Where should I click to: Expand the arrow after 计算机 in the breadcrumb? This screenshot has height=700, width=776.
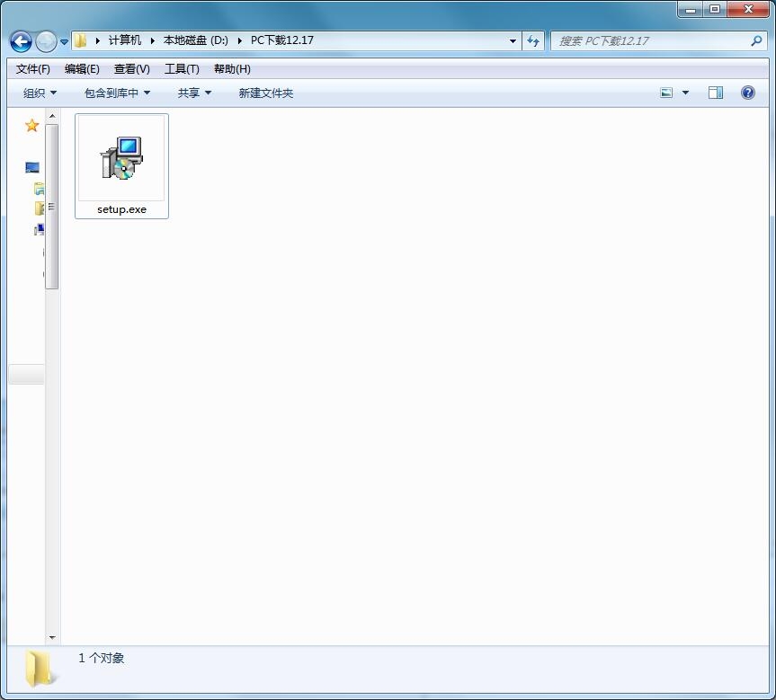[153, 40]
